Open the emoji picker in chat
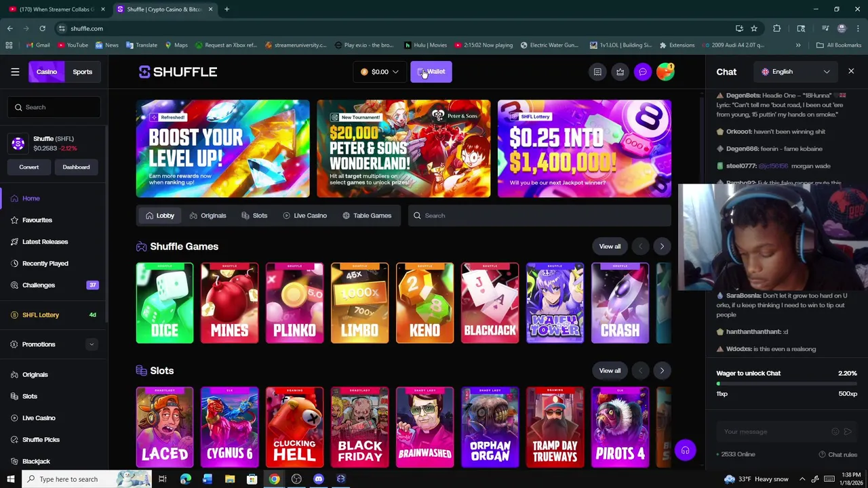Screen dimensions: 868x488 pyautogui.click(x=835, y=432)
